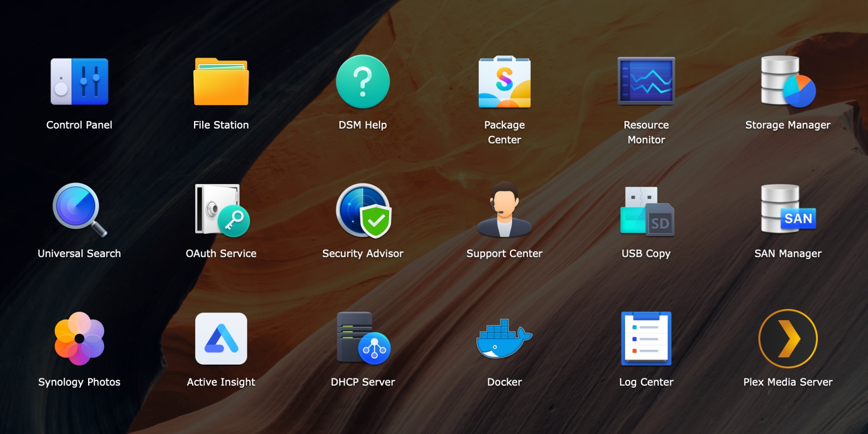This screenshot has height=434, width=868.
Task: Launch Plex Media Server icon
Action: [788, 339]
